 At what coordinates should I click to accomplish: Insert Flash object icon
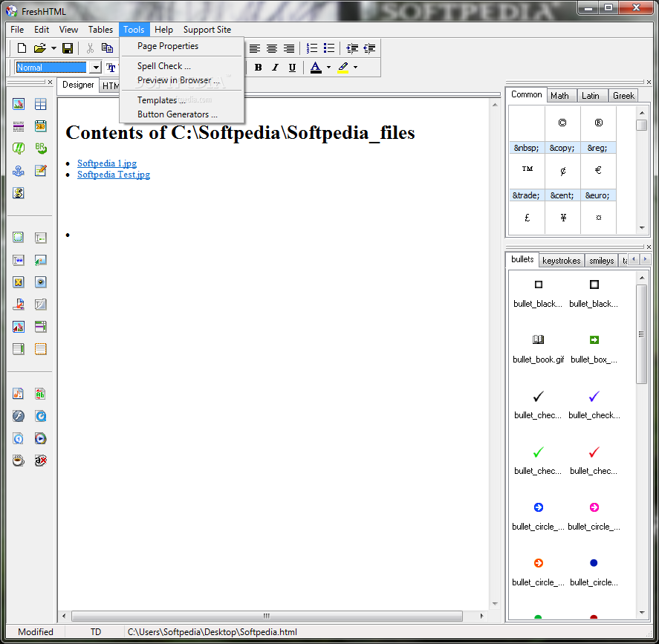click(19, 416)
